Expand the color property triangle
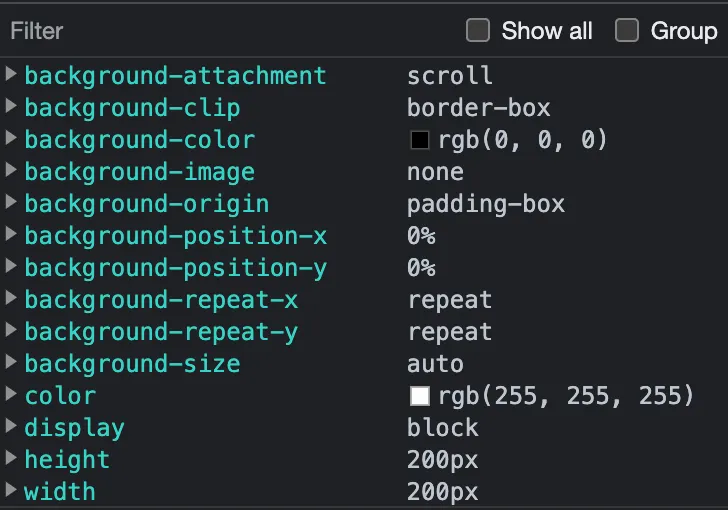Viewport: 728px width, 510px height. 11,395
